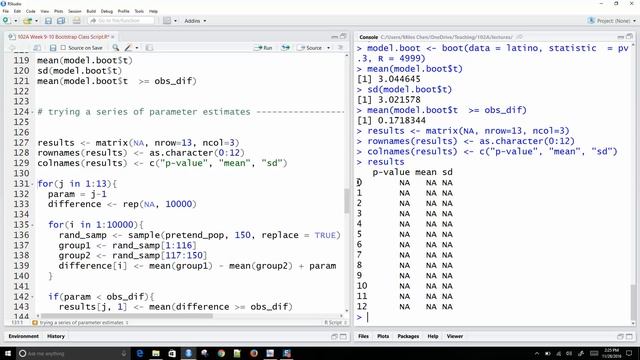Open Chrome from the taskbar
This screenshot has width=640, height=360.
coord(221,353)
